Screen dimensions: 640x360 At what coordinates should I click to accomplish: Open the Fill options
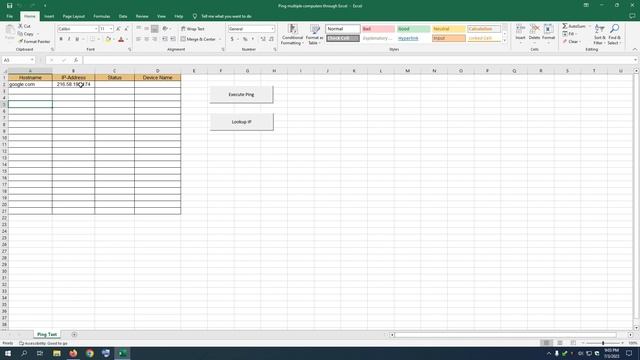[569, 34]
